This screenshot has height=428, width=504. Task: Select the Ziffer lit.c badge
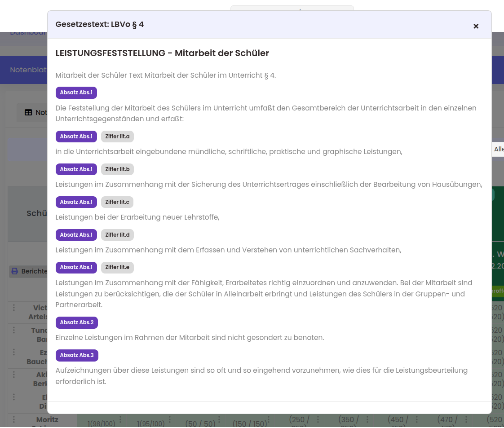(117, 202)
